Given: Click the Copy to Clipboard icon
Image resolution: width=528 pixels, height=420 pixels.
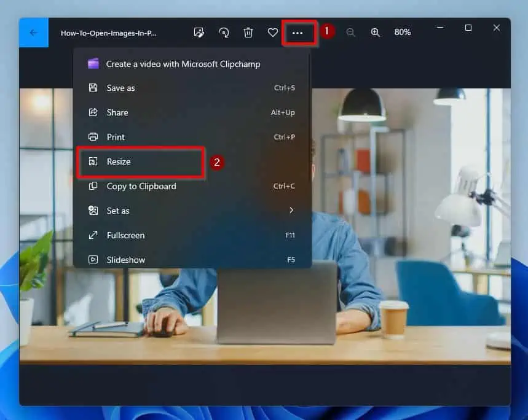Looking at the screenshot, I should pos(93,186).
